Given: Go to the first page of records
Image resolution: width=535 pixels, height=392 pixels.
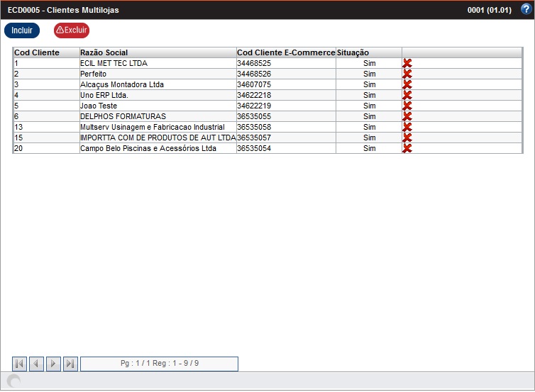Looking at the screenshot, I should click(20, 364).
